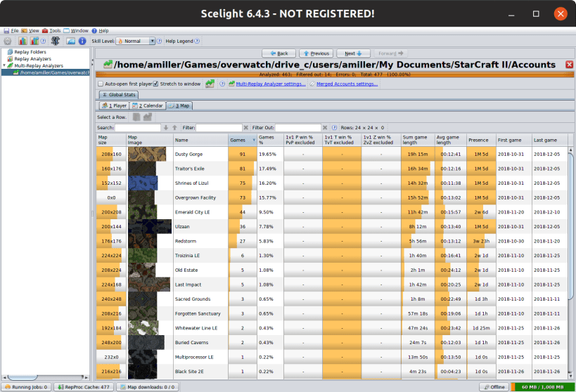Click the Help Legend question mark icon
The width and height of the screenshot is (576, 392).
coord(197,41)
